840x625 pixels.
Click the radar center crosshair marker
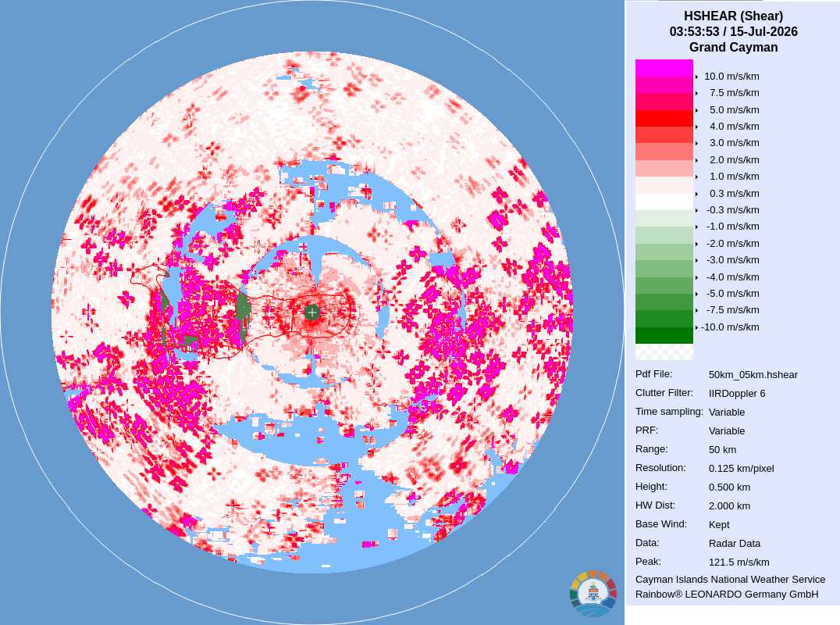311,312
